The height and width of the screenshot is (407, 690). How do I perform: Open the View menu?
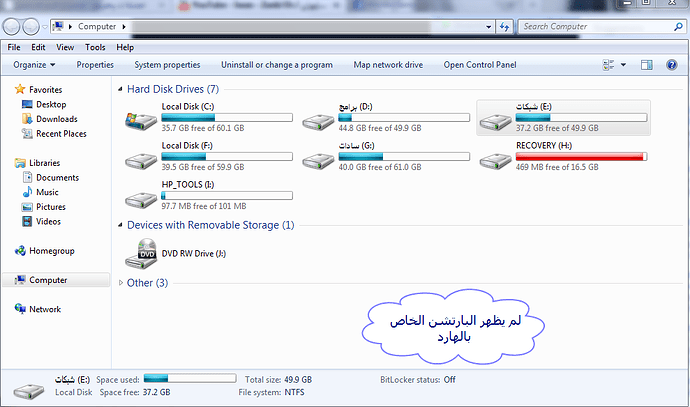65,47
